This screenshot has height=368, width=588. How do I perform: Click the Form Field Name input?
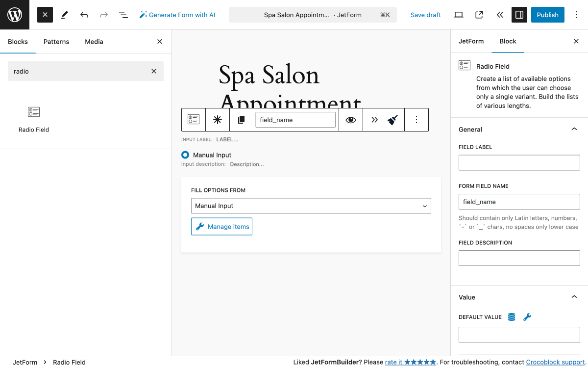coord(519,202)
